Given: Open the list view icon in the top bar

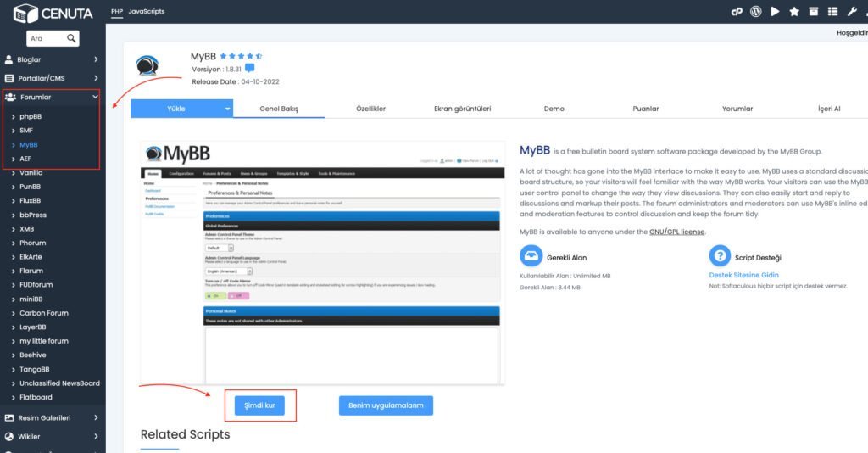Looking at the screenshot, I should pyautogui.click(x=832, y=12).
